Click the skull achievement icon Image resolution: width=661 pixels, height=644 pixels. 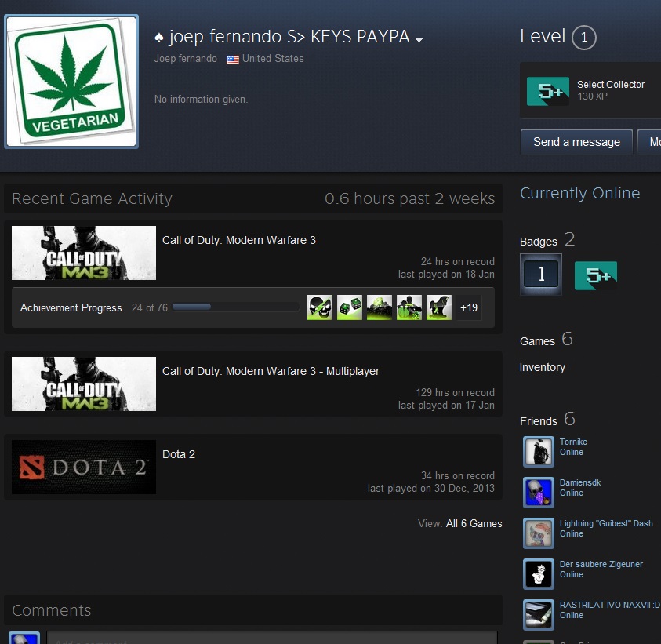coord(319,307)
